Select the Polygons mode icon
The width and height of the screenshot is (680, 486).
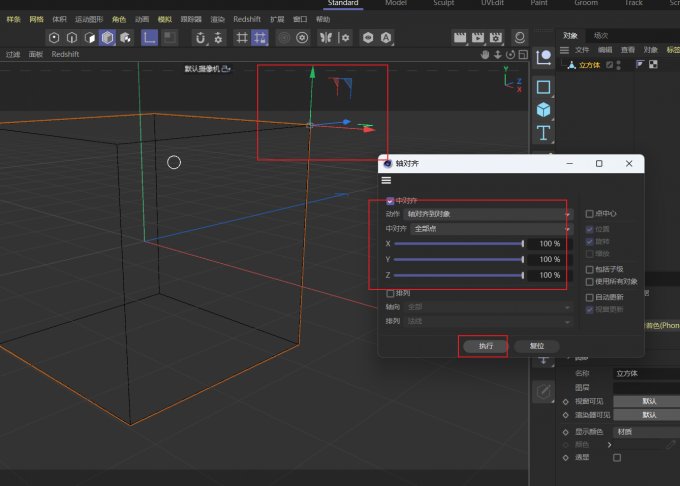tap(90, 38)
